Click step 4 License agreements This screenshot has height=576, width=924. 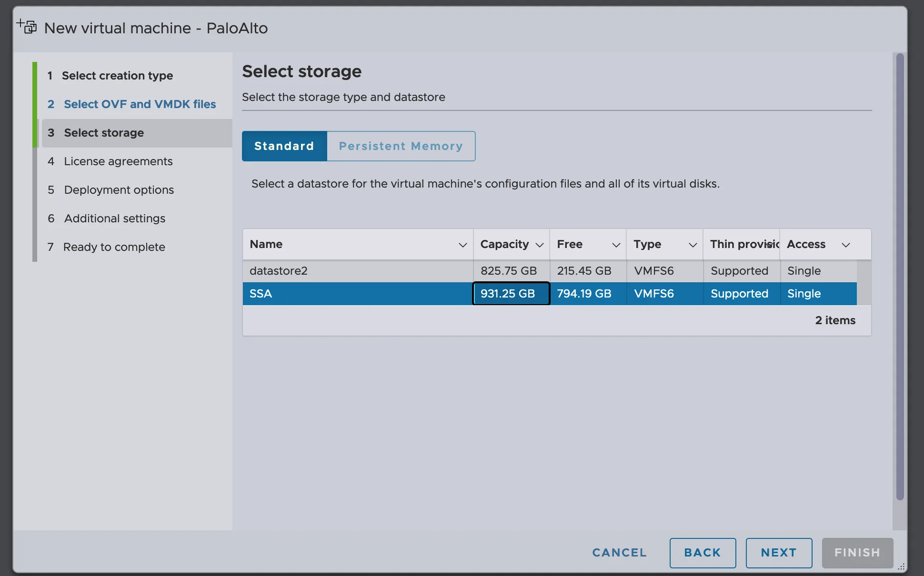click(x=118, y=161)
